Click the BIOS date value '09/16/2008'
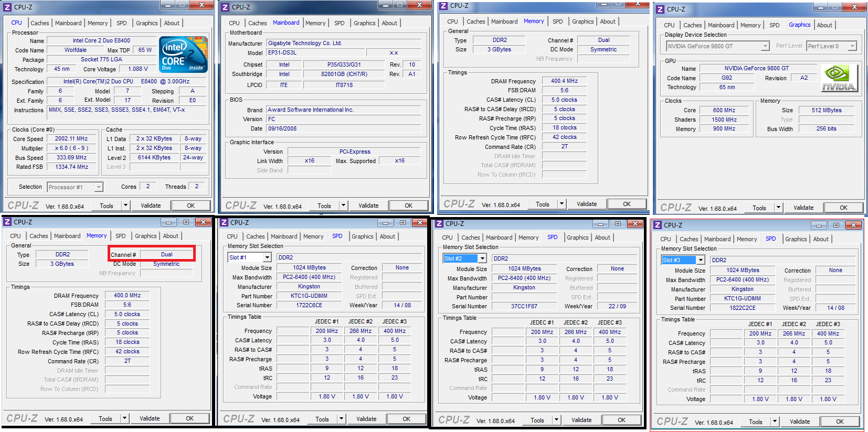 tap(344, 128)
